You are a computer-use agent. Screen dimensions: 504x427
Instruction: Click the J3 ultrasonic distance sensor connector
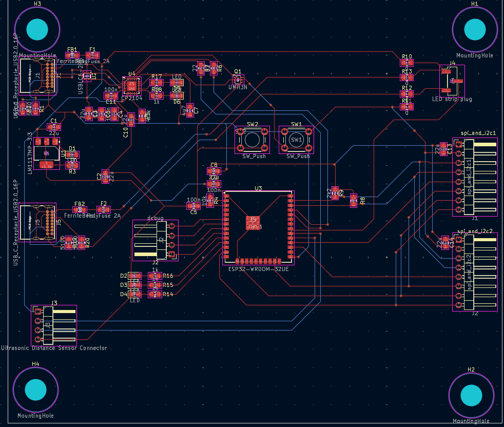click(x=54, y=325)
